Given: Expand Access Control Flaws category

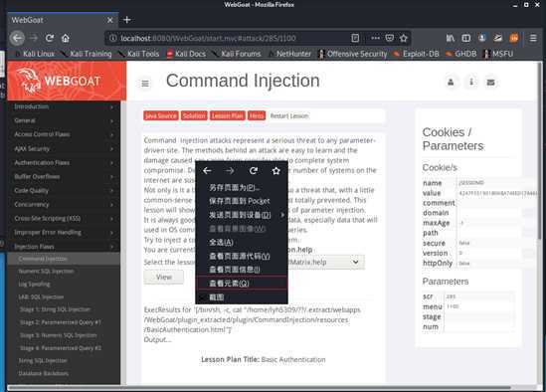Looking at the screenshot, I should coord(64,134).
